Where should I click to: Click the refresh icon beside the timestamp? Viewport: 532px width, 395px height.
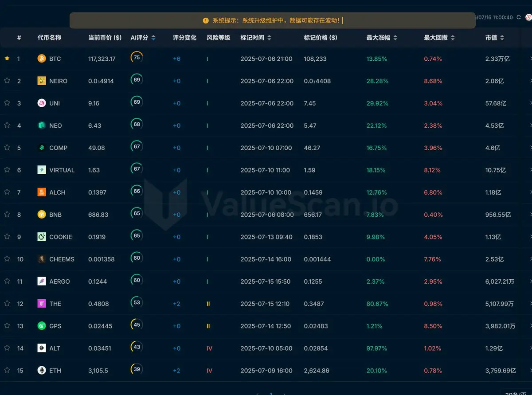tap(519, 17)
